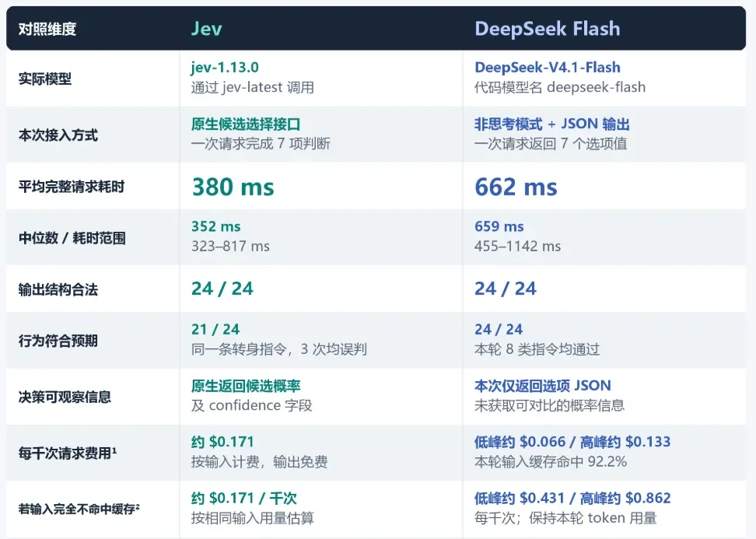Select the '若输入完全不命中缓存²' row label
This screenshot has width=756, height=539.
pos(79,509)
